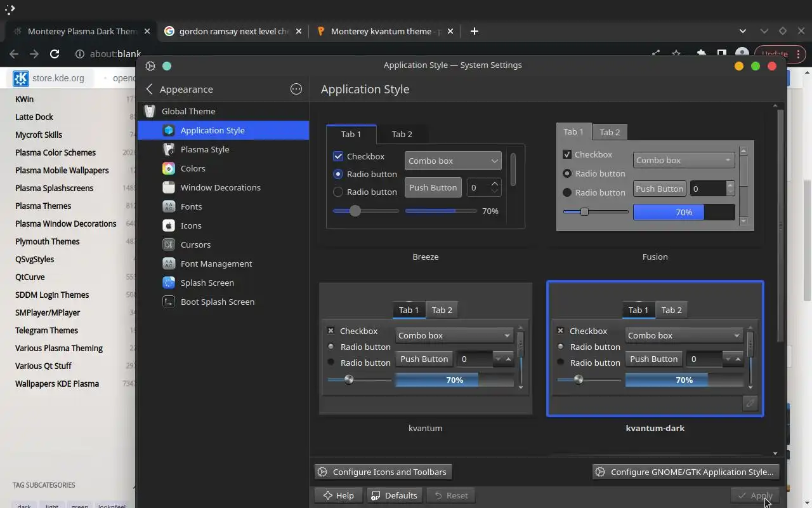Screen dimensions: 812x508
Task: Click the browser site info icon
Action: [x=80, y=54]
